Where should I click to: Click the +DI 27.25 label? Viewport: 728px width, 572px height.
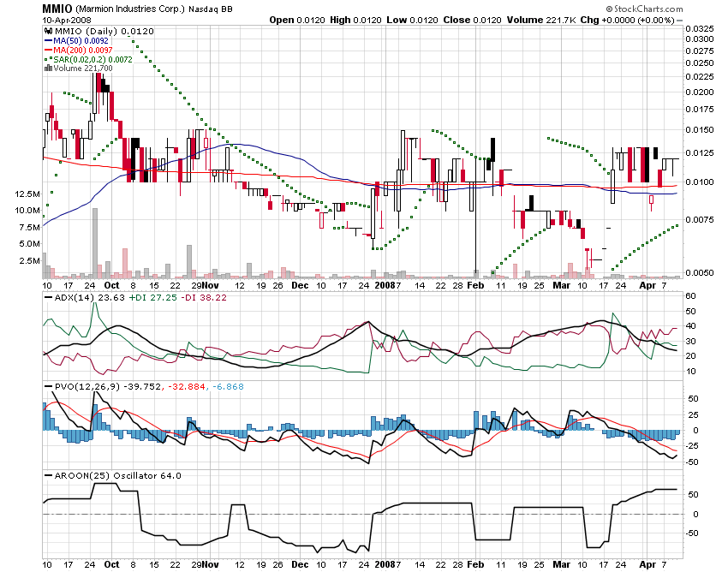coord(153,298)
